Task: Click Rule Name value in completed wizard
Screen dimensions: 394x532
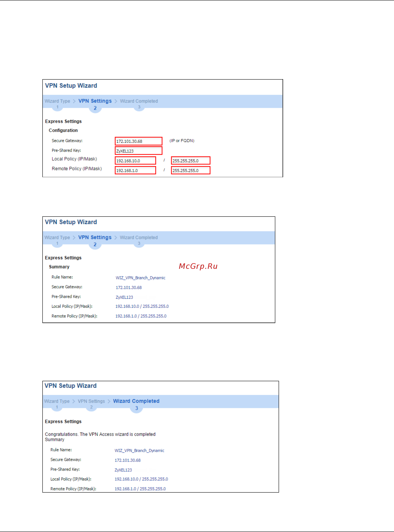Action: point(139,450)
